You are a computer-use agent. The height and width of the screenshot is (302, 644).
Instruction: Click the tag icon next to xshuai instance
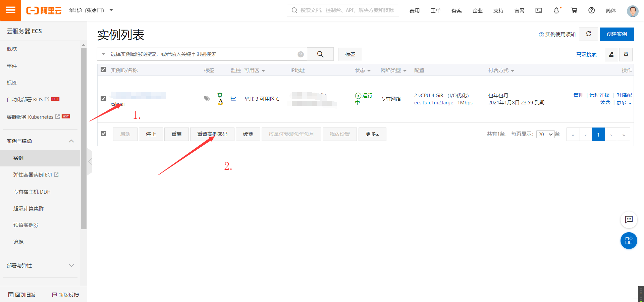(x=207, y=99)
